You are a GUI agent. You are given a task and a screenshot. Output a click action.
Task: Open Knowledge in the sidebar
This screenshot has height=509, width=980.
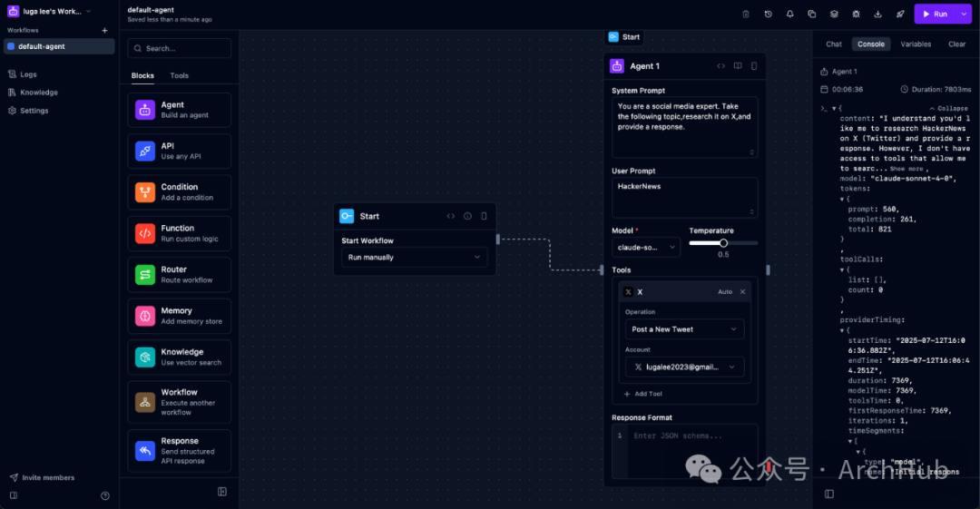point(39,93)
